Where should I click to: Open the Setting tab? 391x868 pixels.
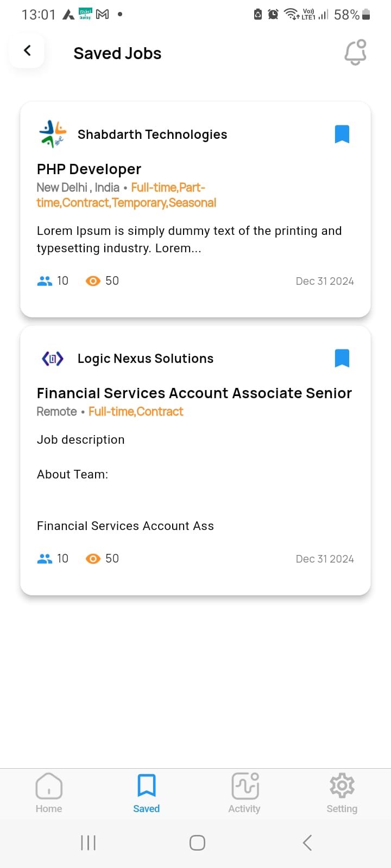click(x=342, y=793)
